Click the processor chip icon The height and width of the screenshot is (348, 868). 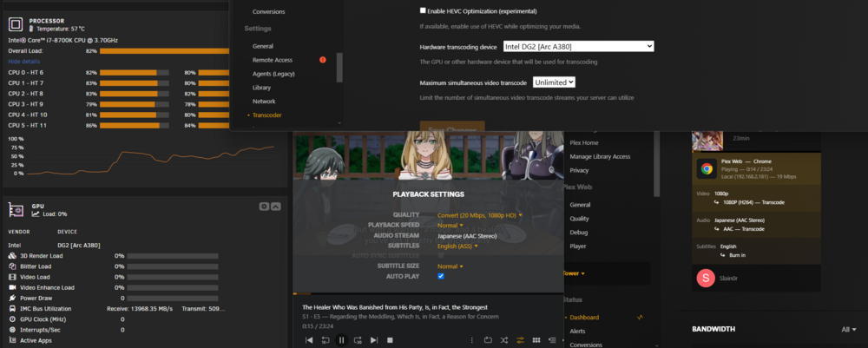(x=16, y=24)
